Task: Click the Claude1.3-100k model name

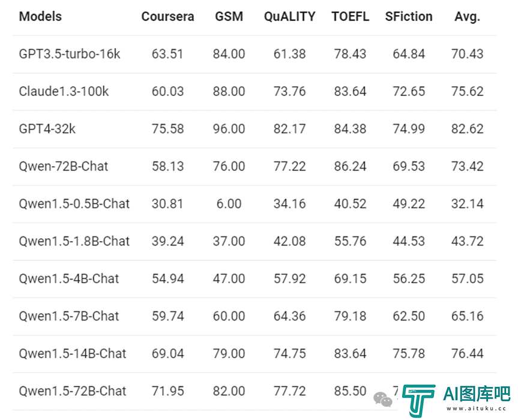Action: [x=64, y=91]
